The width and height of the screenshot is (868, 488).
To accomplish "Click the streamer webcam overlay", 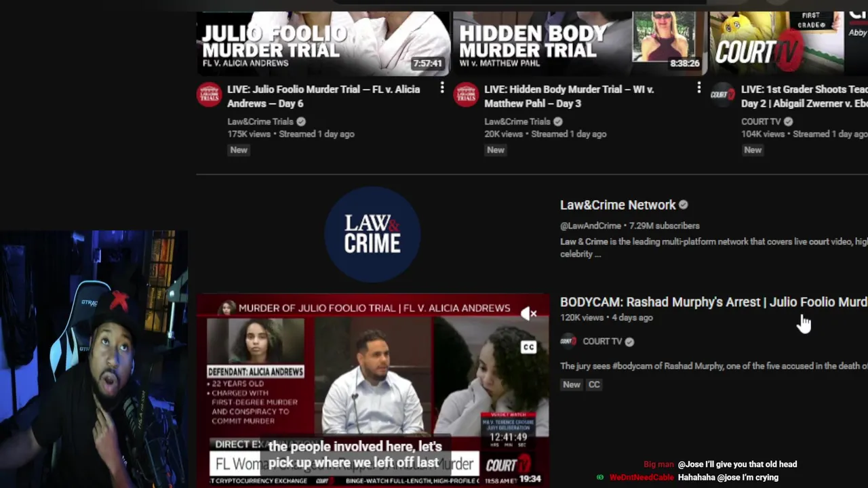I will tap(94, 359).
